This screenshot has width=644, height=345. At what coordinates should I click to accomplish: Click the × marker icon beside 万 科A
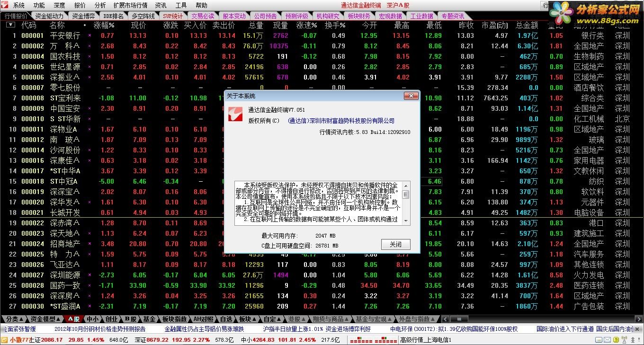[89, 46]
